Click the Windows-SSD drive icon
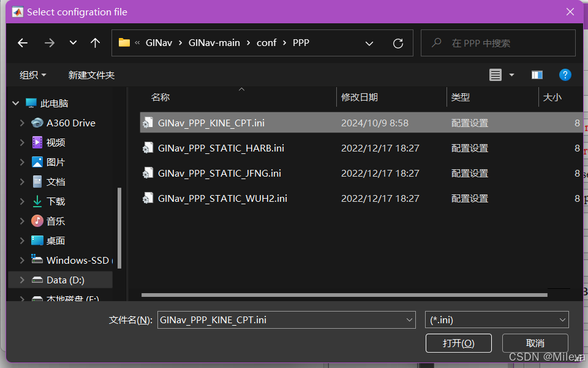The height and width of the screenshot is (368, 588). click(37, 259)
